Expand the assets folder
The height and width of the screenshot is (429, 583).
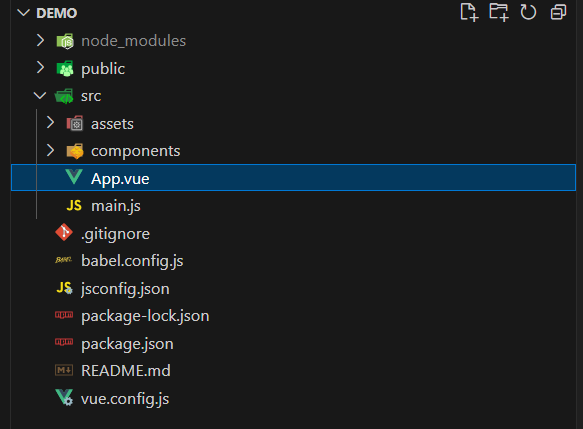pos(50,122)
